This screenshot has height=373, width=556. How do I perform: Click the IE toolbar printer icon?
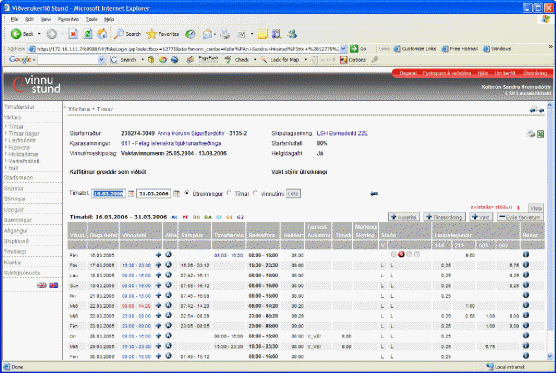(x=225, y=34)
